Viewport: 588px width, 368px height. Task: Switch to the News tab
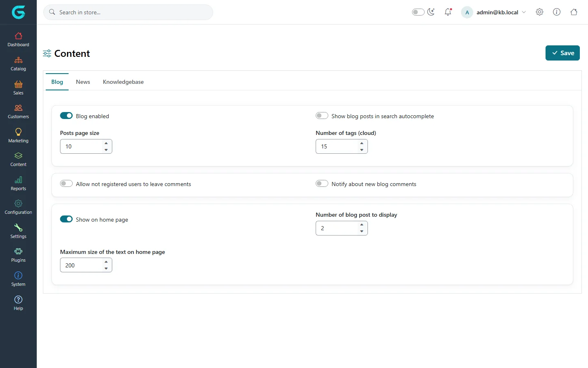click(83, 82)
